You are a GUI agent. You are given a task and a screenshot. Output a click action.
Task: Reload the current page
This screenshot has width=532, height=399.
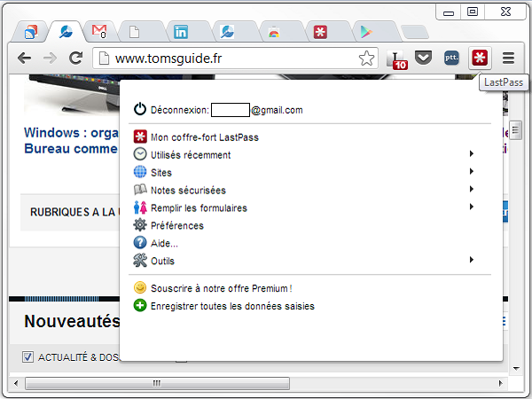(75, 58)
